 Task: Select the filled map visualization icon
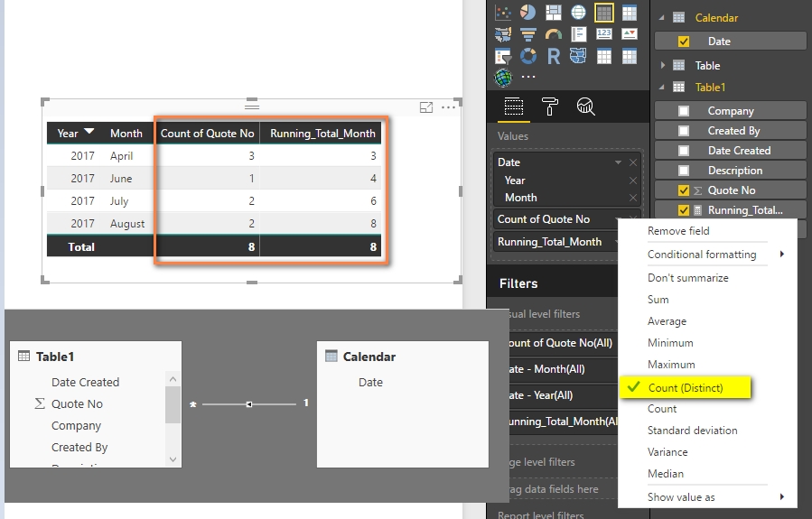tap(503, 34)
